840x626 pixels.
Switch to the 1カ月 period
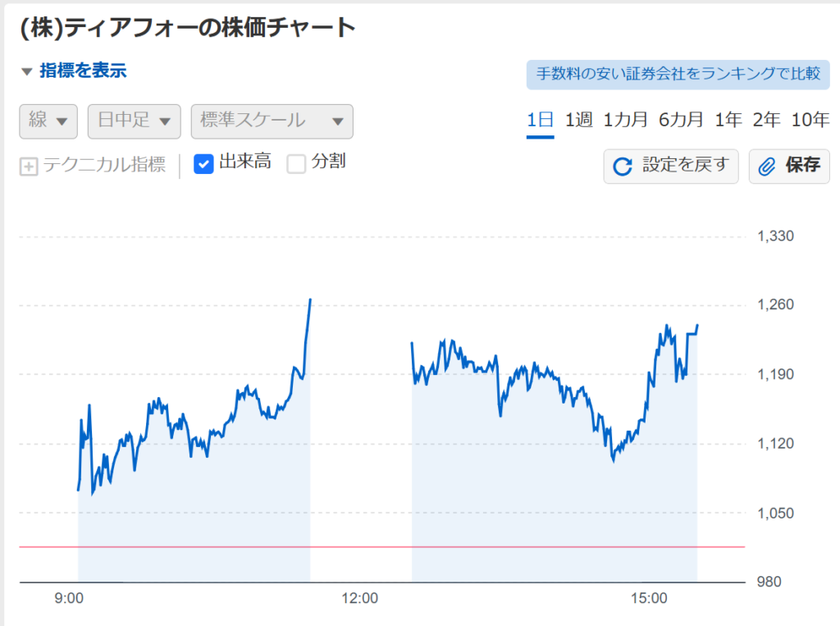[x=625, y=120]
